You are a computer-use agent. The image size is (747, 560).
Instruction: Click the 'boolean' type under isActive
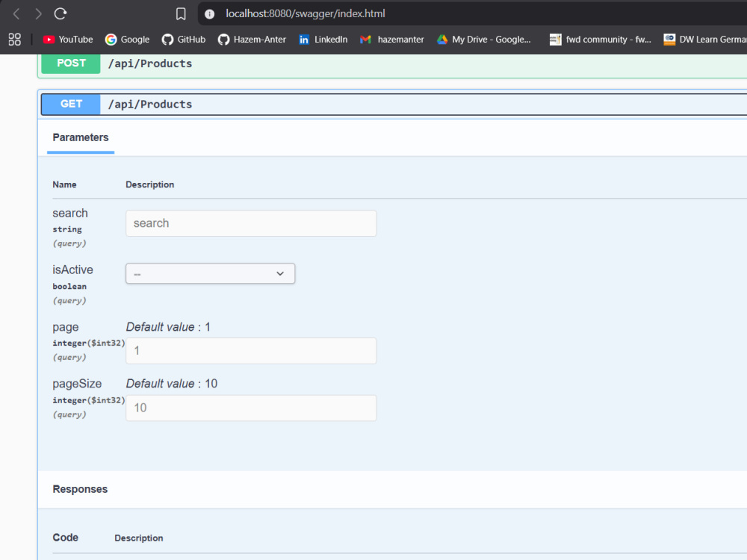[x=69, y=286]
